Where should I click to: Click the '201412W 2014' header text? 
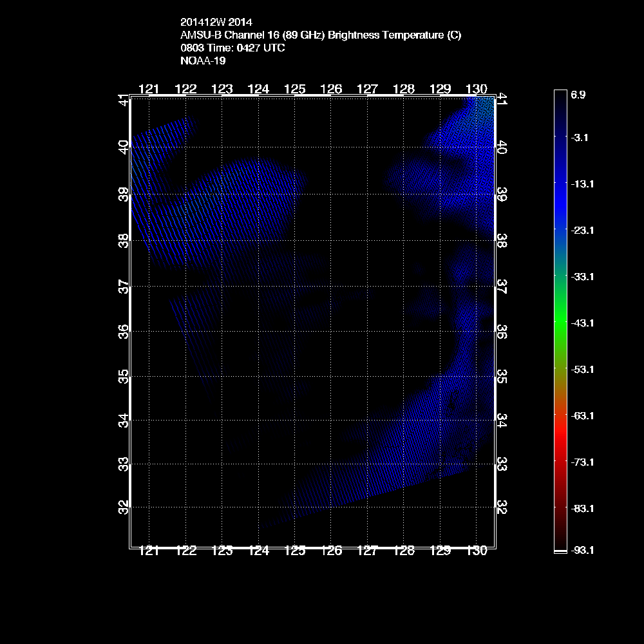point(212,23)
